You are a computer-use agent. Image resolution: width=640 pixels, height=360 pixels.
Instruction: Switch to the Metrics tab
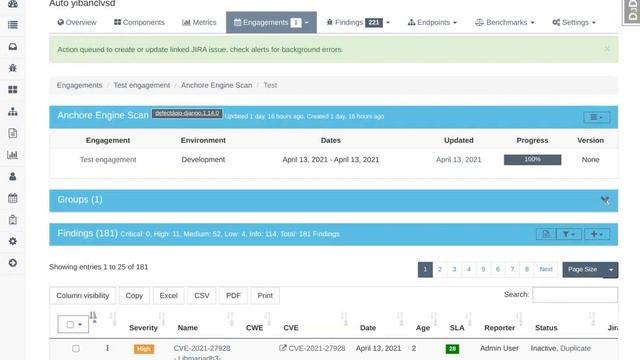click(199, 22)
